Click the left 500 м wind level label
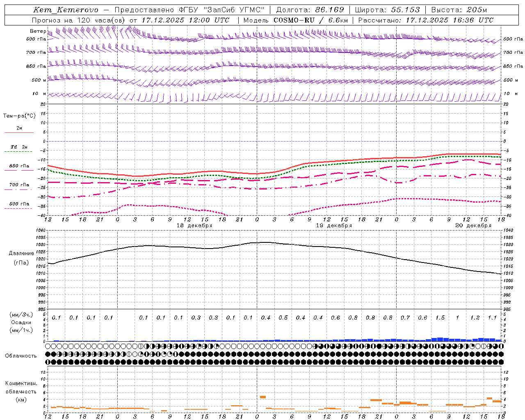This screenshot has width=525, height=420. pos(39,80)
